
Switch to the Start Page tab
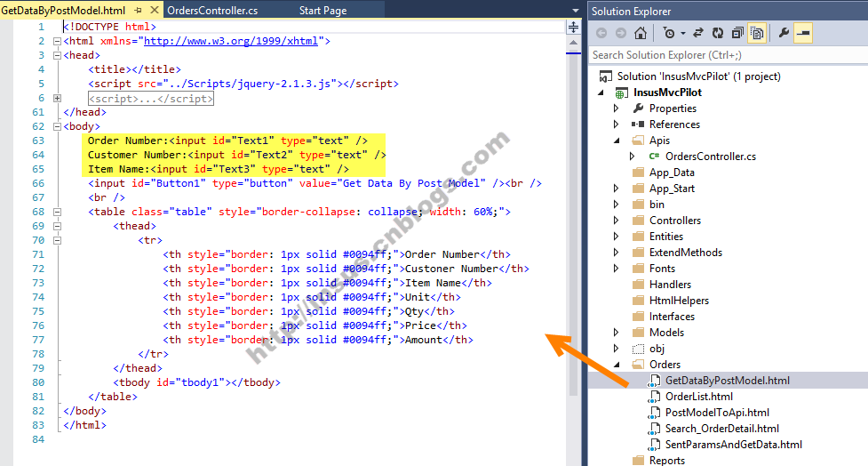(x=323, y=11)
